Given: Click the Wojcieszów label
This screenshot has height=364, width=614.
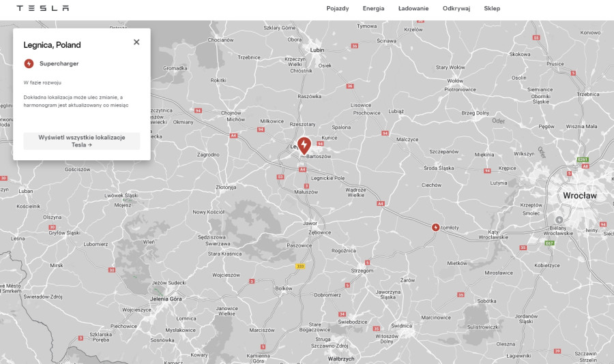Looking at the screenshot, I should pos(226,275).
